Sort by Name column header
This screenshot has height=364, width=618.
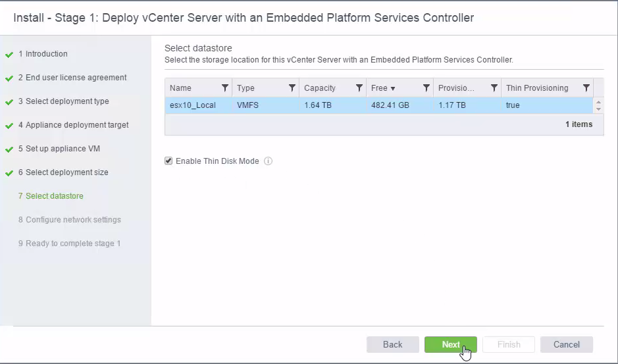tap(180, 88)
